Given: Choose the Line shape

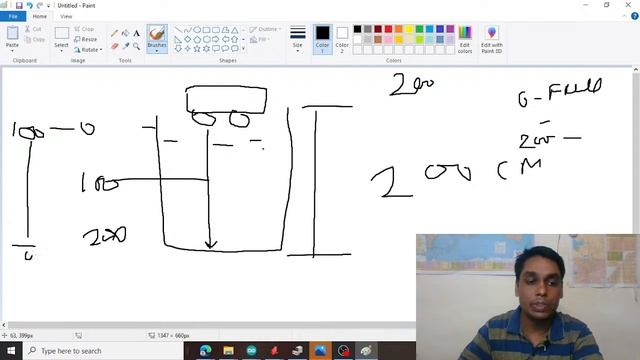Looking at the screenshot, I should click(x=178, y=30).
